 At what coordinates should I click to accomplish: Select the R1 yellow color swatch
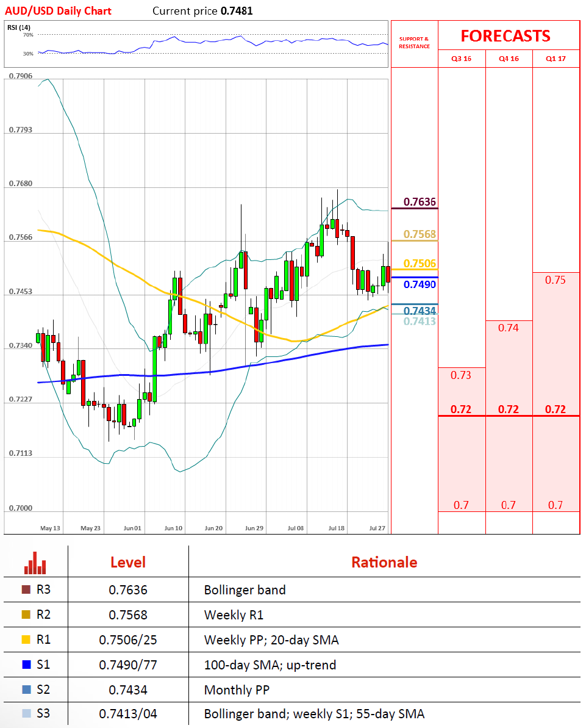pyautogui.click(x=26, y=640)
